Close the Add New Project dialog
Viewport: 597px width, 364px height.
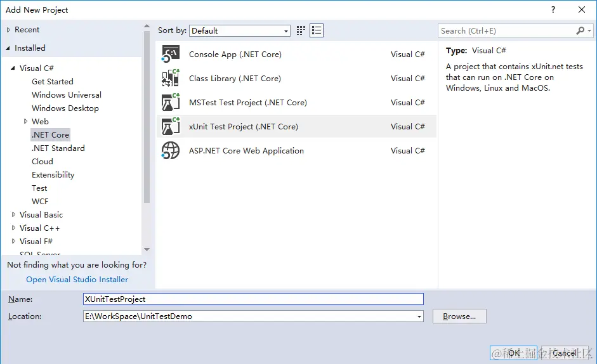pyautogui.click(x=581, y=10)
